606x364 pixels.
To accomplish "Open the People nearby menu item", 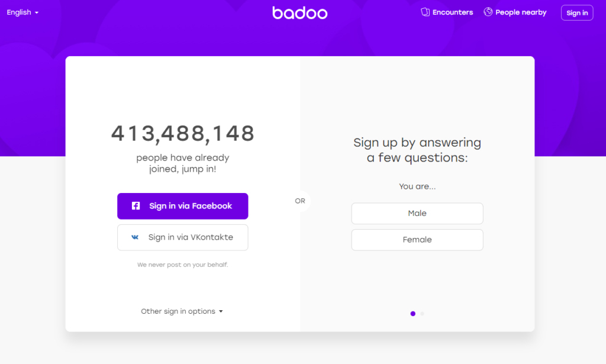I will [x=515, y=12].
